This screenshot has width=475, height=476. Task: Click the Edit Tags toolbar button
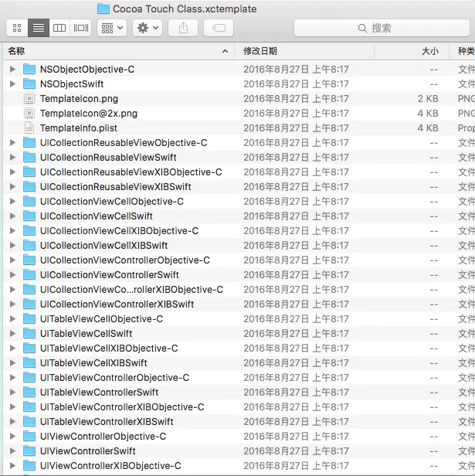click(x=219, y=28)
